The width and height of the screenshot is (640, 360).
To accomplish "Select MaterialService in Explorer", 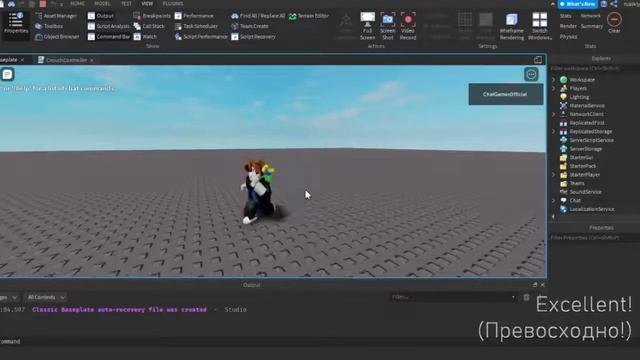I will click(587, 106).
